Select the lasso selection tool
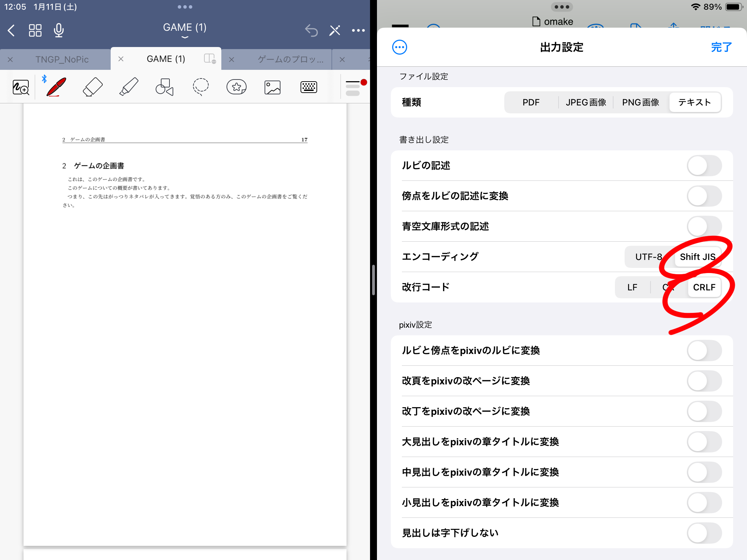 coord(201,87)
